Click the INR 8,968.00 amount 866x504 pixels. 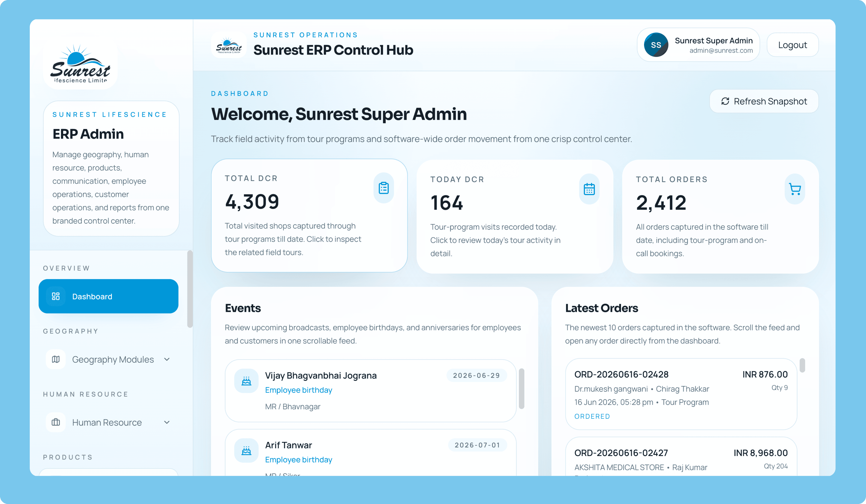[760, 453]
